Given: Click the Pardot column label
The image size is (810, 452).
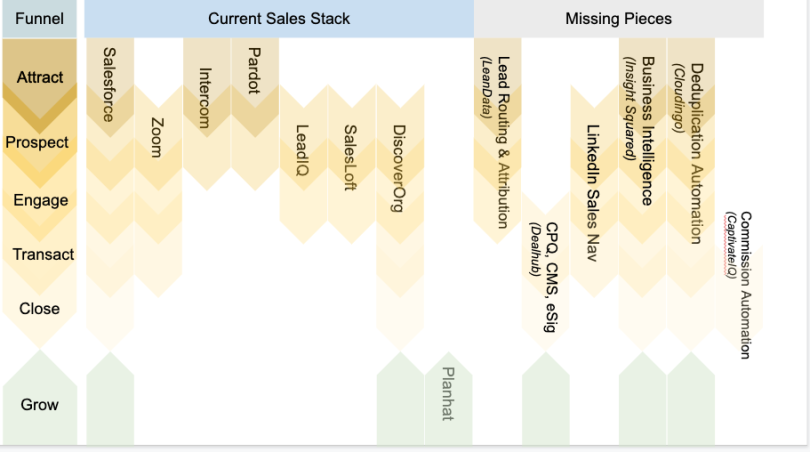Looking at the screenshot, I should [x=254, y=70].
